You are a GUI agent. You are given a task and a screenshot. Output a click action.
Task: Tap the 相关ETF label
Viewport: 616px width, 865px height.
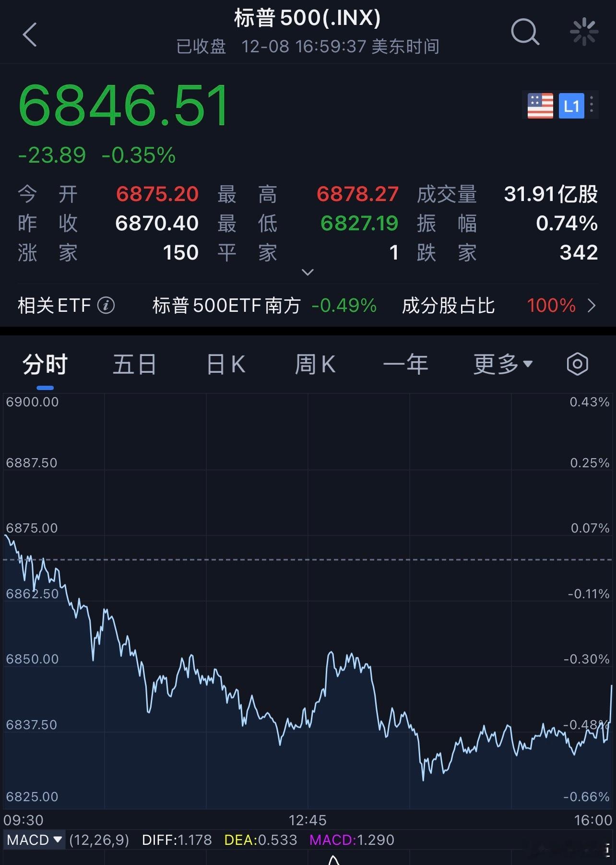coord(54,306)
